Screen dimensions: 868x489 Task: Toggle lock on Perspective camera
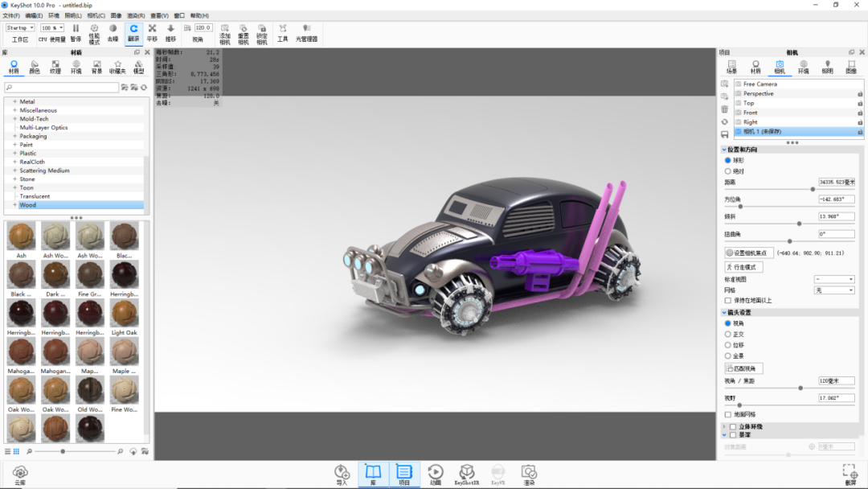click(x=860, y=94)
